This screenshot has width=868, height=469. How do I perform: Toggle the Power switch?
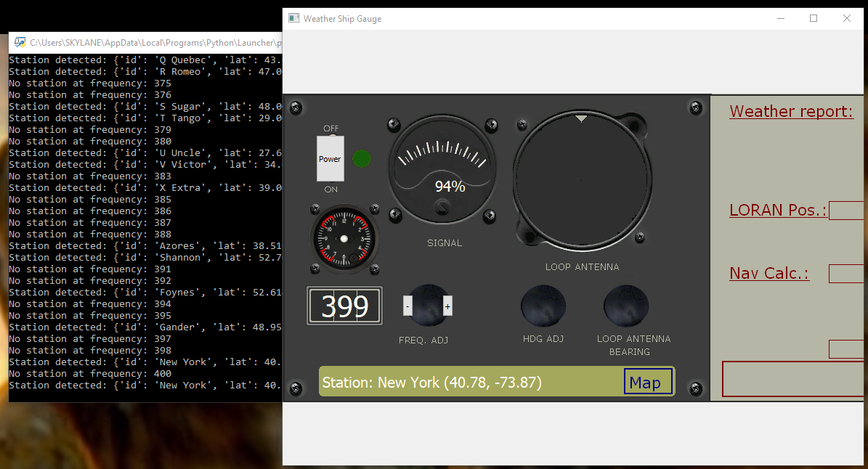click(x=330, y=158)
